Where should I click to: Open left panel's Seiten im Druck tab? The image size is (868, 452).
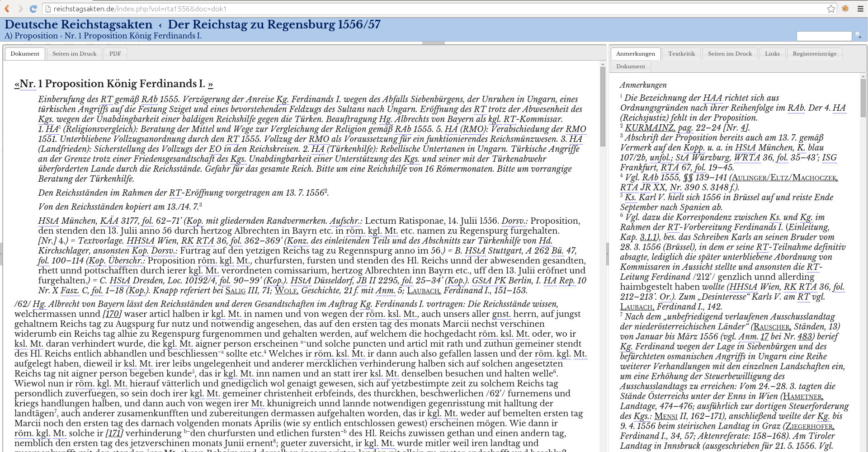[x=74, y=54]
